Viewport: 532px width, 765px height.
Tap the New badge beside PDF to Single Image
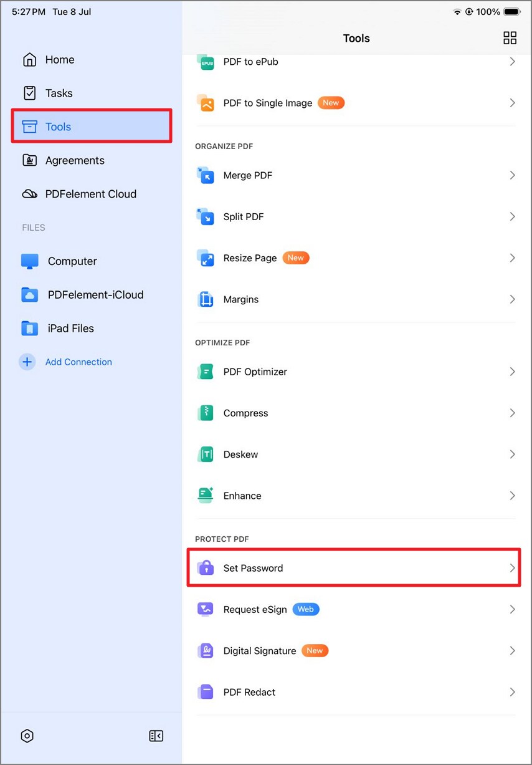click(331, 102)
